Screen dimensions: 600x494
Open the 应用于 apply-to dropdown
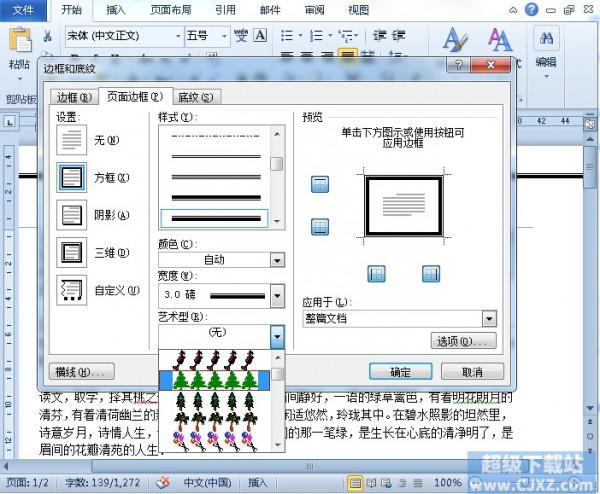tap(489, 318)
